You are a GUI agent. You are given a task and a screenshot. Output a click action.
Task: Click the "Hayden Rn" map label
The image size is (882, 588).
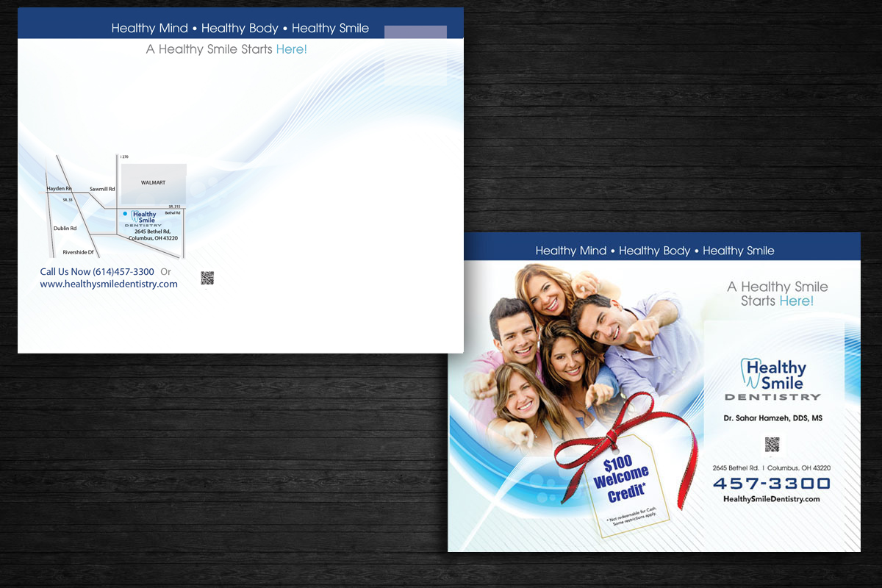tap(60, 189)
